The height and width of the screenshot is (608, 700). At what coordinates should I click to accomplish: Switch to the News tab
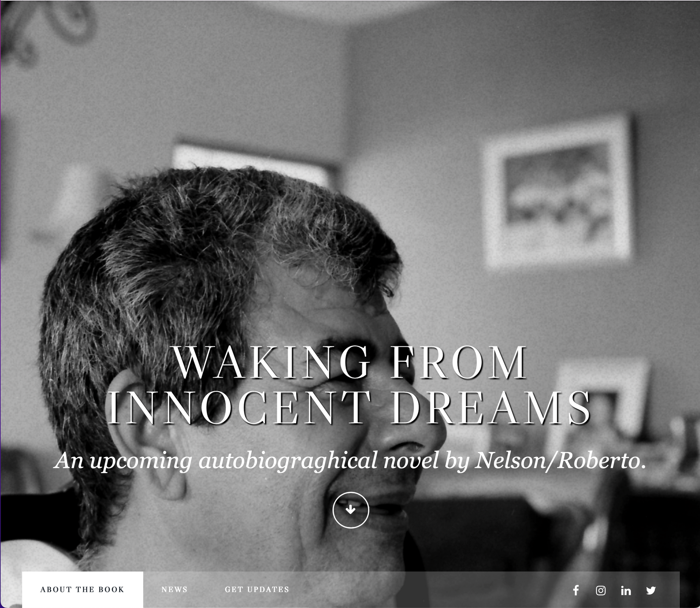click(x=174, y=590)
